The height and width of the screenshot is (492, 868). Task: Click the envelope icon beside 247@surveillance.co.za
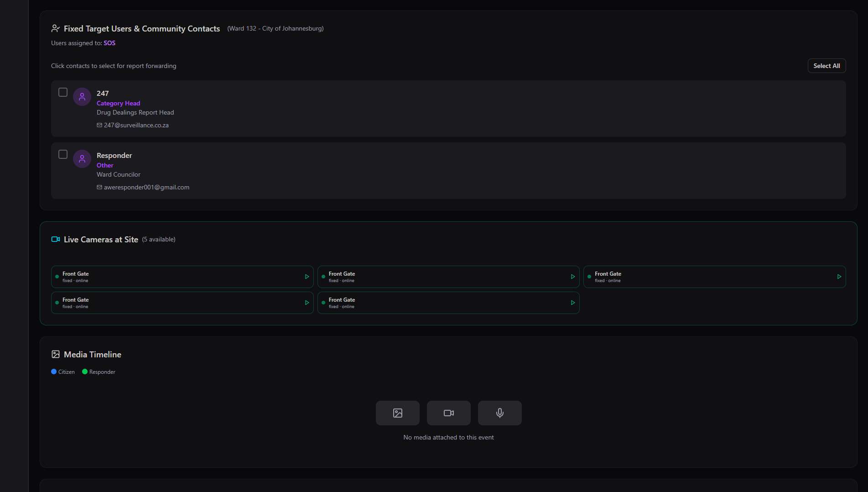click(x=99, y=125)
